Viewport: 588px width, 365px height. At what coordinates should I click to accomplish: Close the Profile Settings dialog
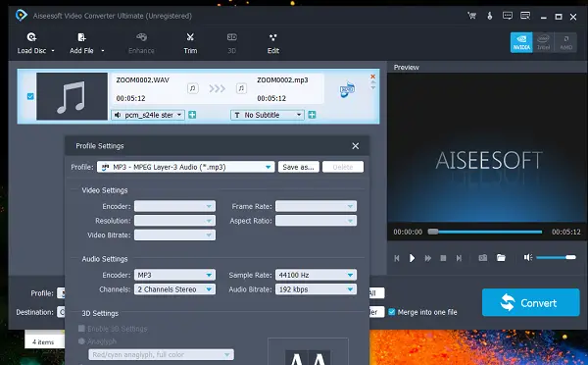tap(356, 146)
